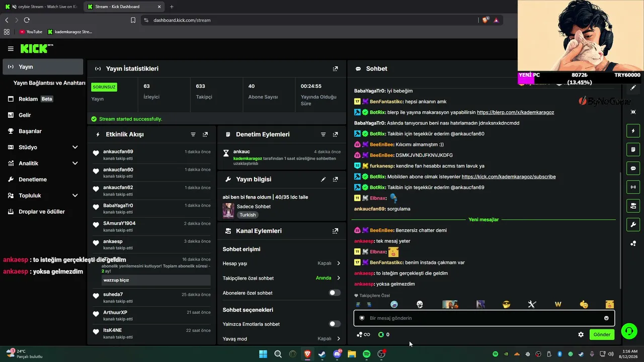Open Steam from the taskbar
644x362 pixels.
click(x=322, y=354)
